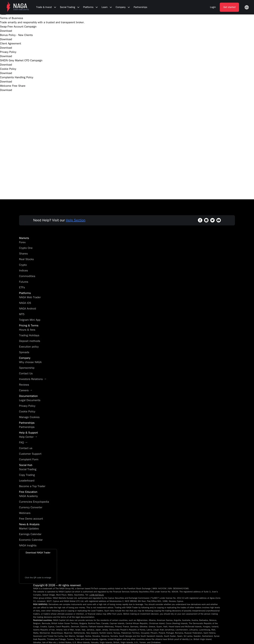254x644 pixels.
Task: Download the Welcome Free Share document
Action: 6,90
